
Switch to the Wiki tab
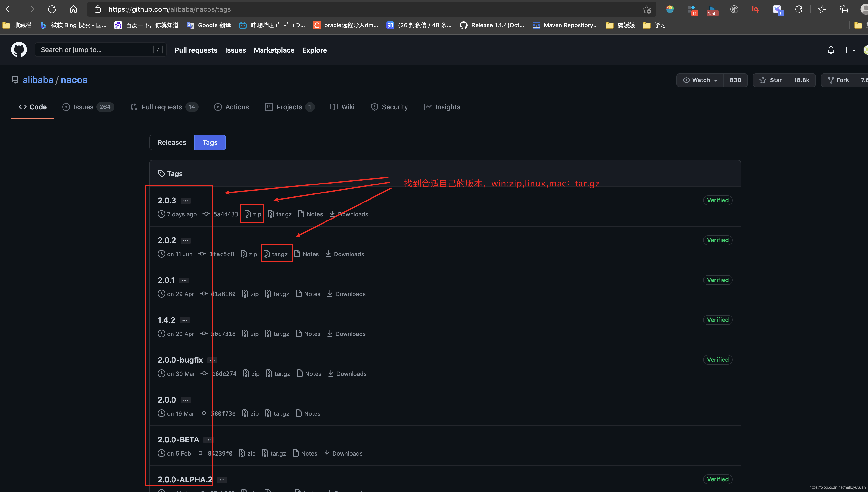pyautogui.click(x=342, y=107)
